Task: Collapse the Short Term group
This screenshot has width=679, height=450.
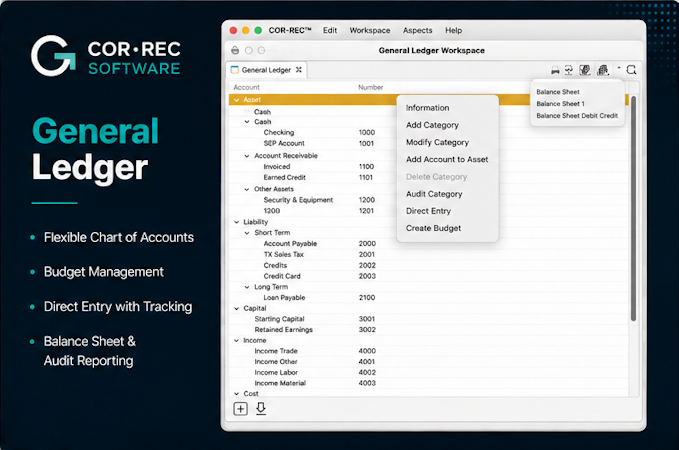Action: 247,233
